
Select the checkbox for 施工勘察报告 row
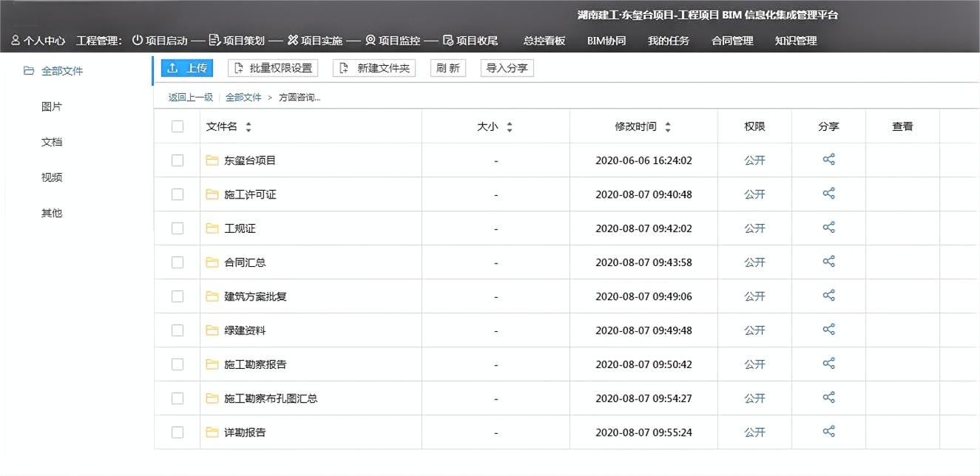tap(178, 364)
